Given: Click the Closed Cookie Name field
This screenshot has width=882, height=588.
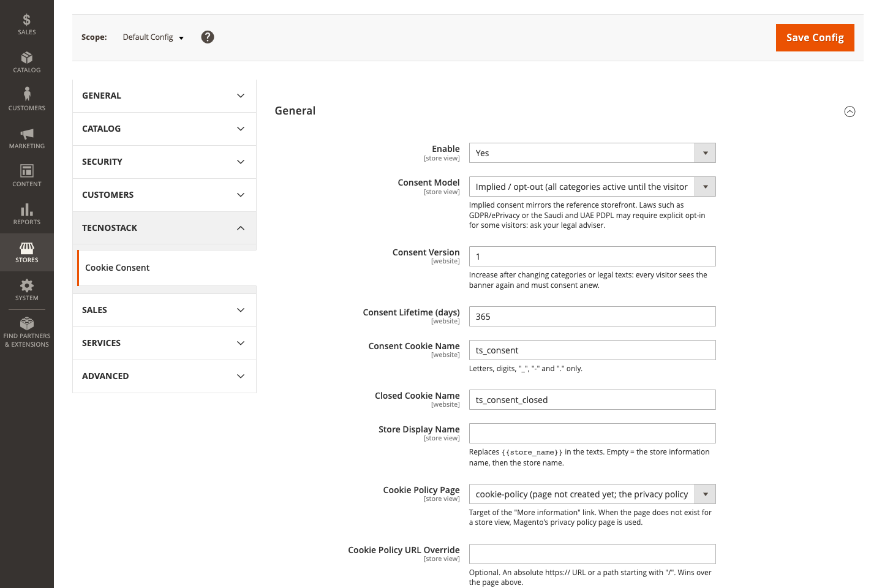Looking at the screenshot, I should click(592, 400).
